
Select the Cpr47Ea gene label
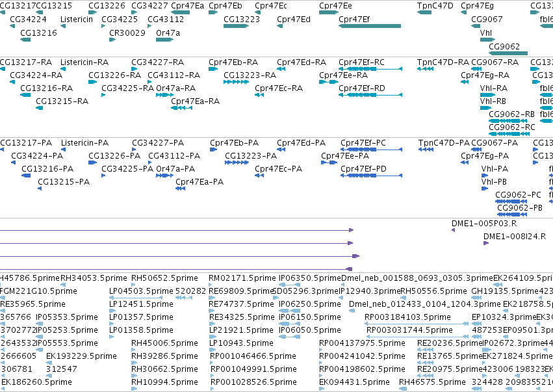(188, 6)
